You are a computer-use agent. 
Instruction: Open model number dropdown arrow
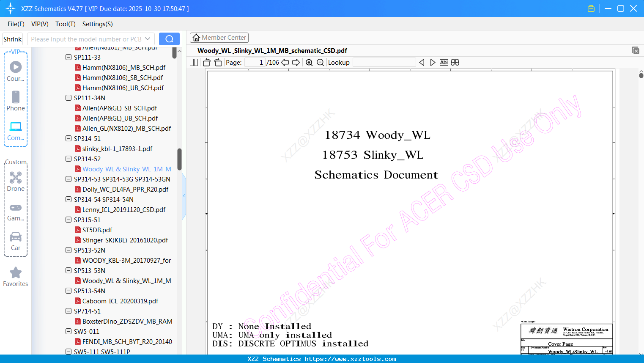(148, 39)
